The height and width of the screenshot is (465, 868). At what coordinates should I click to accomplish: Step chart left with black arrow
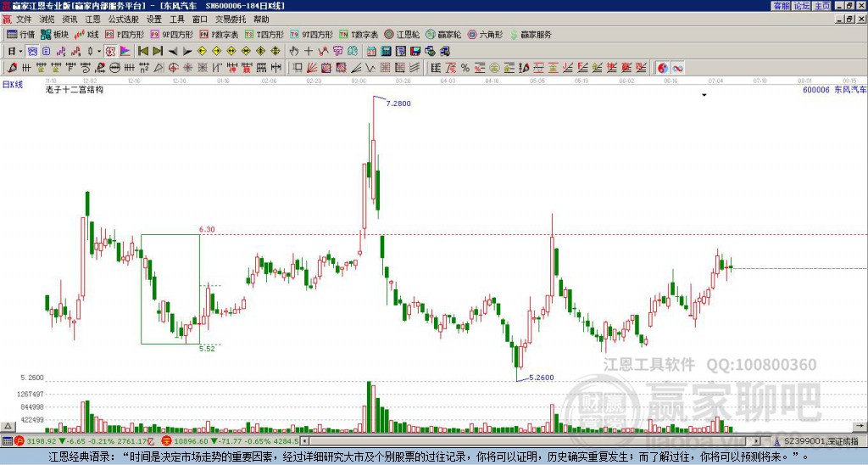pos(173,52)
